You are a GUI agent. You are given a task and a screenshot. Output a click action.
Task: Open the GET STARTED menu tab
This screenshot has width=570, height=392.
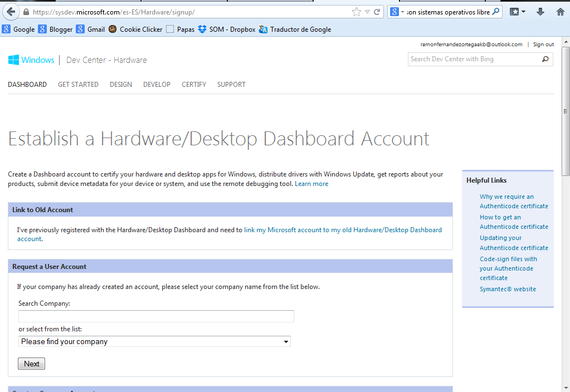coord(78,84)
